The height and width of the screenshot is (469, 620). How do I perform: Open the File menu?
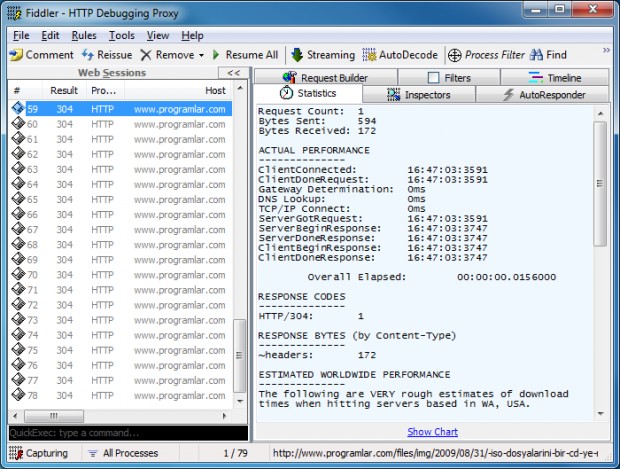click(x=21, y=36)
